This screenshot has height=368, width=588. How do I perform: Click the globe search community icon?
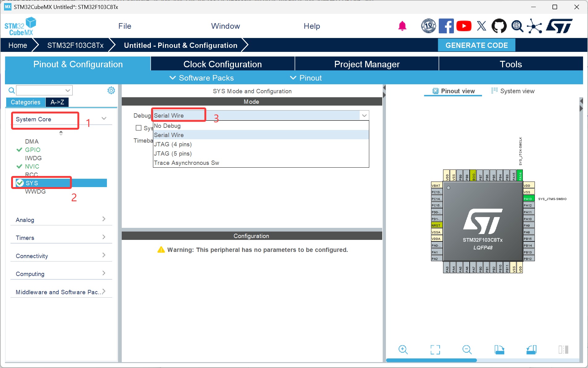517,26
